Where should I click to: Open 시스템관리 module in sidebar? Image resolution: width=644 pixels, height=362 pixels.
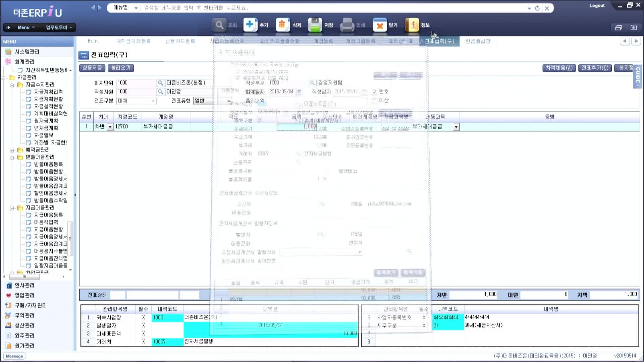pyautogui.click(x=26, y=52)
